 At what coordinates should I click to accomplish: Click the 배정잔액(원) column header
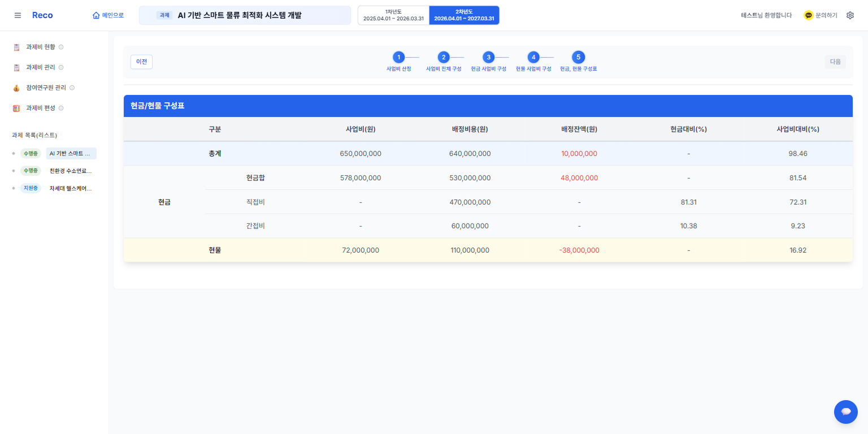click(579, 129)
